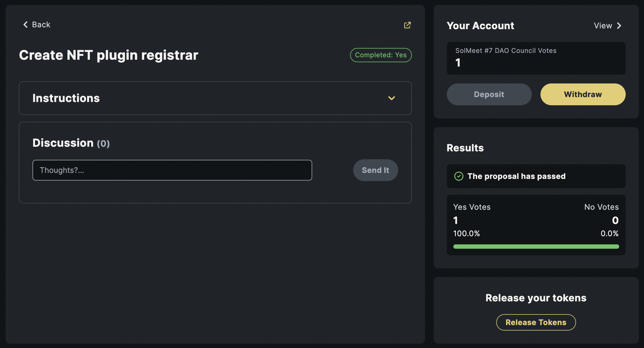Image resolution: width=644 pixels, height=348 pixels.
Task: Click the green check icon beside proposal passed
Action: tap(459, 176)
